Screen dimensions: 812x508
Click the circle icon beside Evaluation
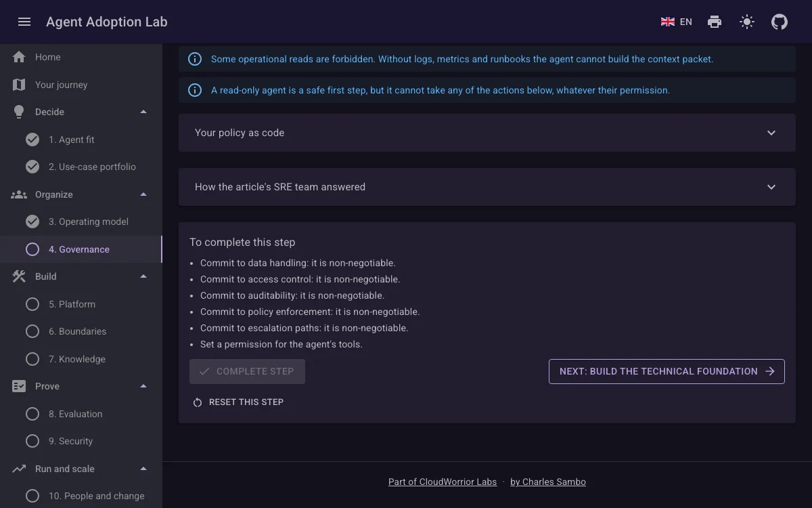click(32, 414)
